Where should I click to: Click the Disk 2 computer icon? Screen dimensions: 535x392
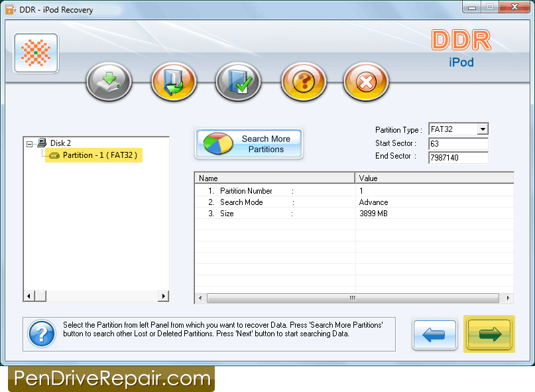point(42,143)
